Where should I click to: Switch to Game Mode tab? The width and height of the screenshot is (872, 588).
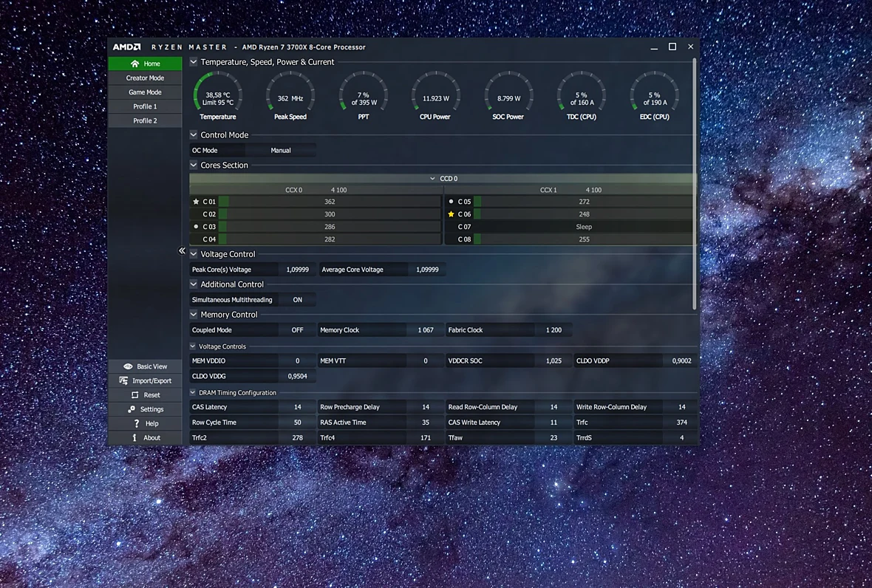(x=145, y=92)
